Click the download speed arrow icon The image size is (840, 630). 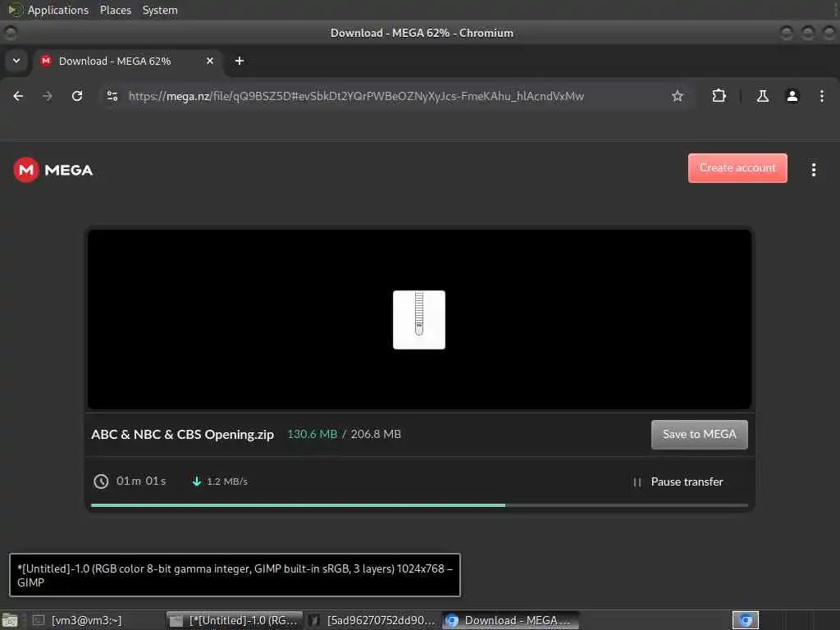click(197, 481)
